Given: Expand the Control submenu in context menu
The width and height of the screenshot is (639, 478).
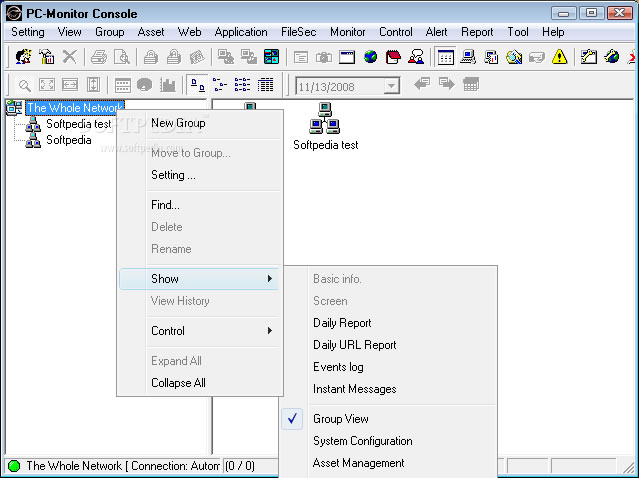Looking at the screenshot, I should point(199,331).
